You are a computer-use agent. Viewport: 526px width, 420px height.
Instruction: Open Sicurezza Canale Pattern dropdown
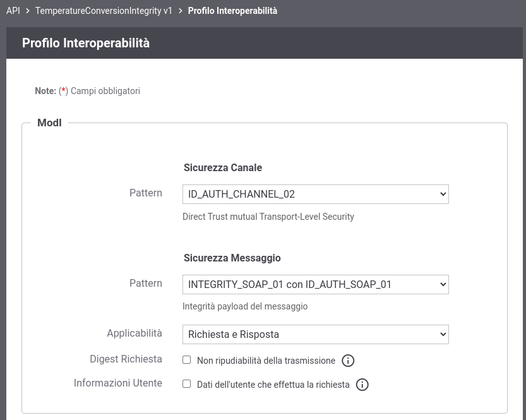315,195
